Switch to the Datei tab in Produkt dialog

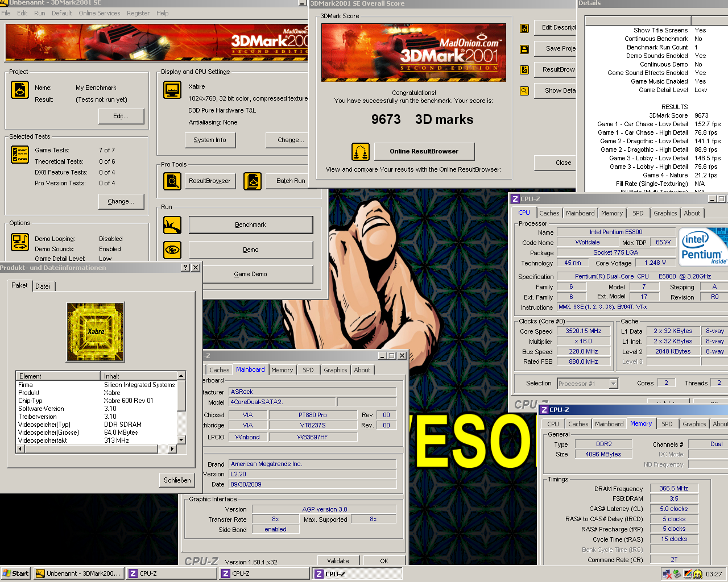[43, 286]
